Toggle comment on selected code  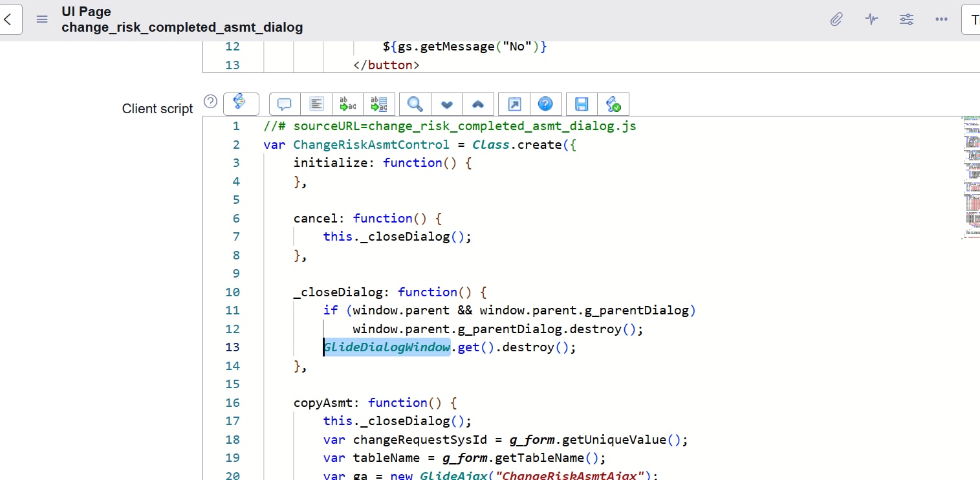(285, 104)
